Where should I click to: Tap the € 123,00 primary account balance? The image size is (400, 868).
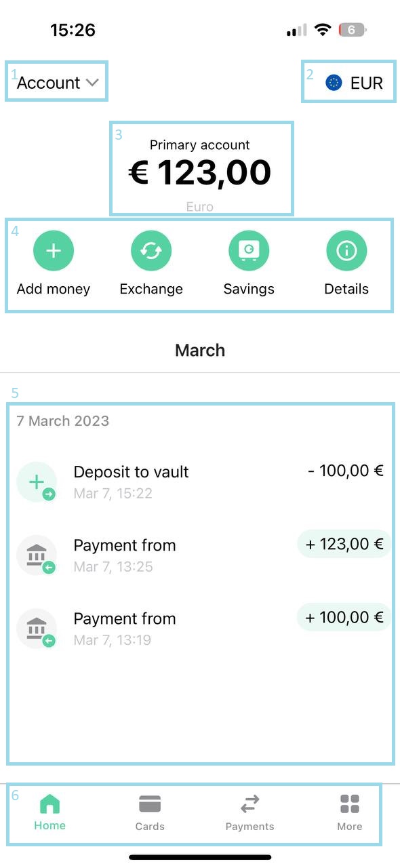coord(200,172)
